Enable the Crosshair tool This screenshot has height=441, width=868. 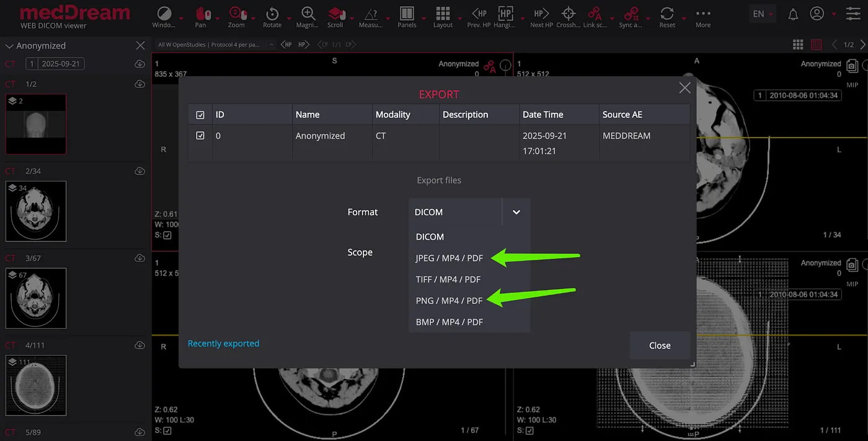point(568,14)
